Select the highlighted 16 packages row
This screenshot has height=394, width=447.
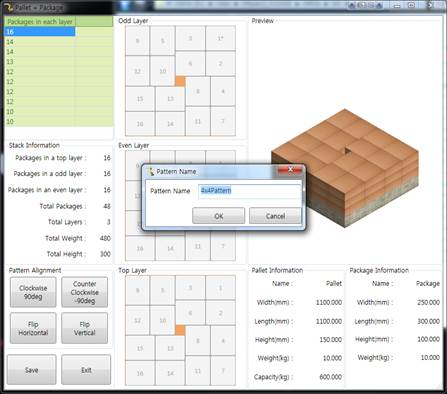[x=40, y=32]
